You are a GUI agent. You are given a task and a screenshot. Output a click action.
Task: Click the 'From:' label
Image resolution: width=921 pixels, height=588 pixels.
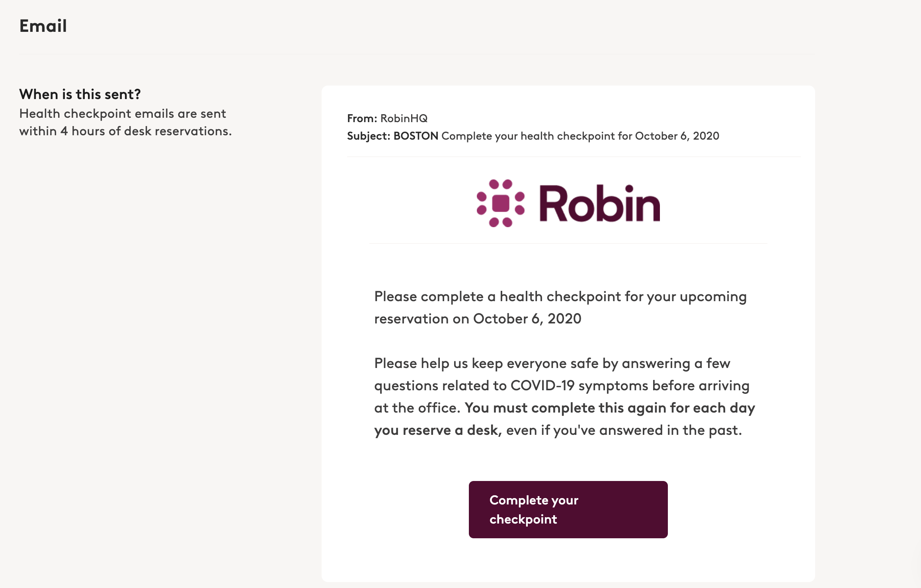[362, 118]
